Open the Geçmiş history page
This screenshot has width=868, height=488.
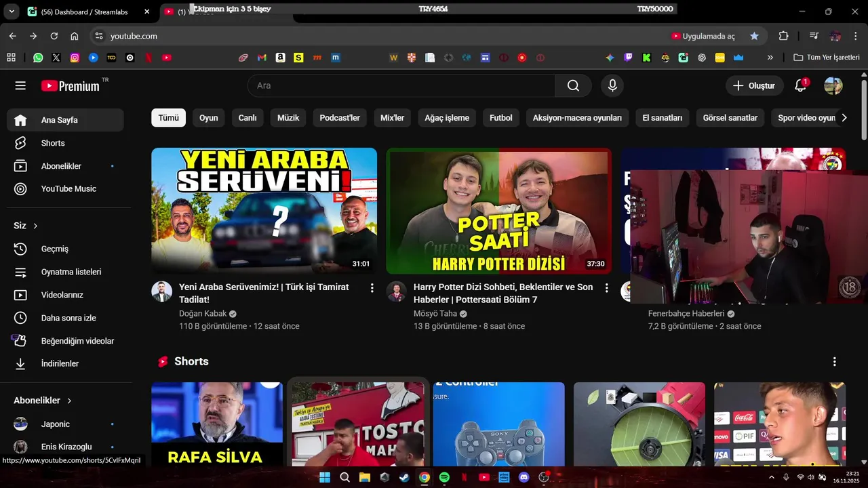point(65,249)
